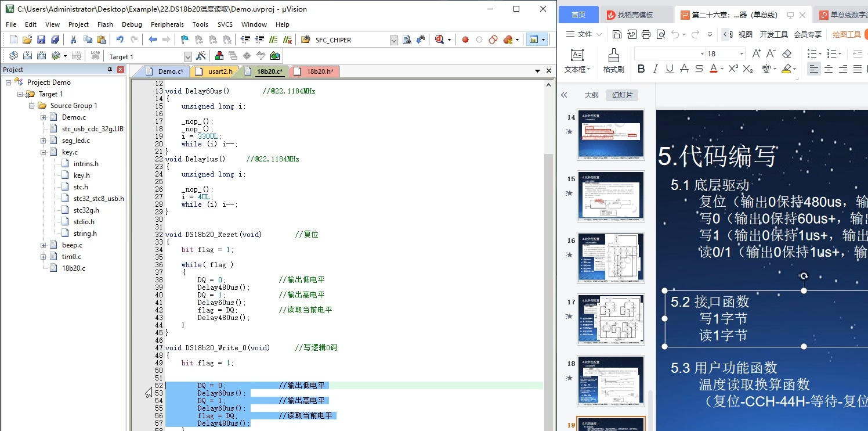Open Options for Target magic wand icon
868x431 pixels.
[201, 56]
